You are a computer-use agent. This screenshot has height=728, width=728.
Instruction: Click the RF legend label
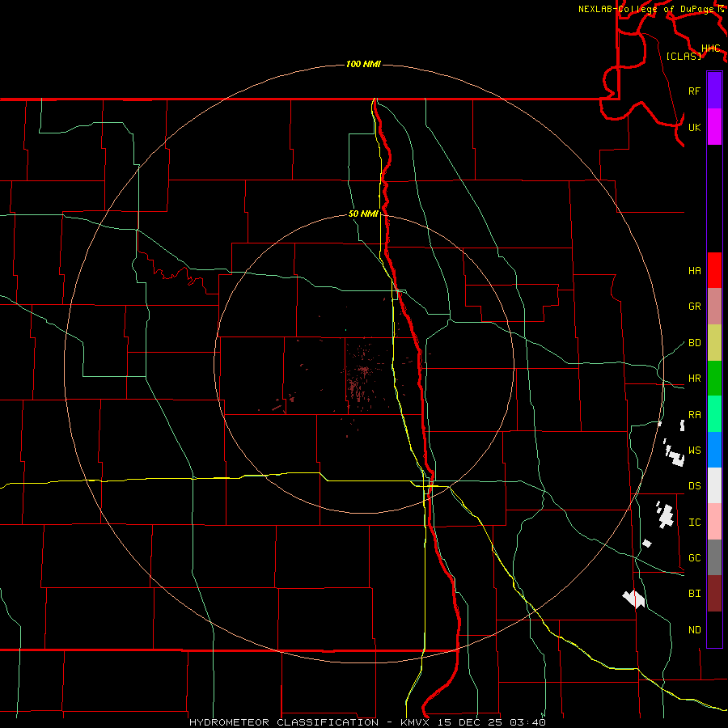(x=695, y=91)
